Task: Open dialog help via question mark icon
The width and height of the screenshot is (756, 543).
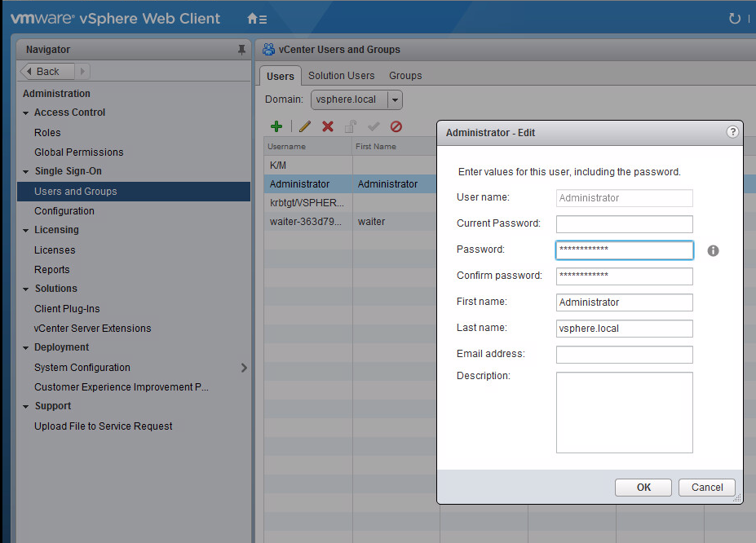Action: point(732,132)
